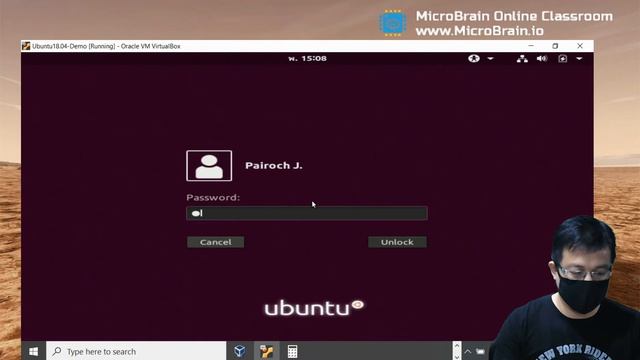Restore down the VirtualBox window
The image size is (640, 360).
[x=555, y=46]
